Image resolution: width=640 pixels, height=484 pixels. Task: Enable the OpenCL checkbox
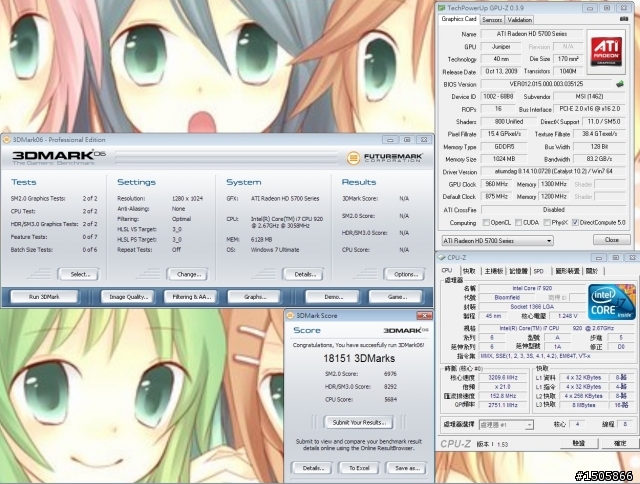(486, 222)
